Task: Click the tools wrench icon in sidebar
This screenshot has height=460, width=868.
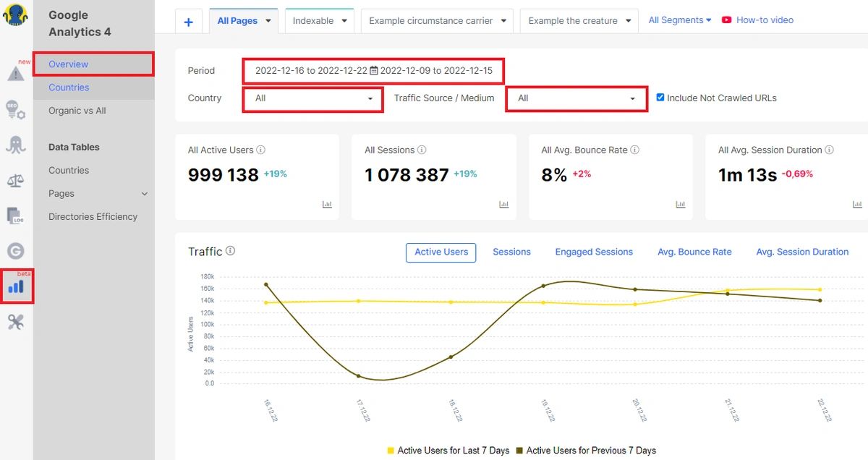Action: click(17, 322)
